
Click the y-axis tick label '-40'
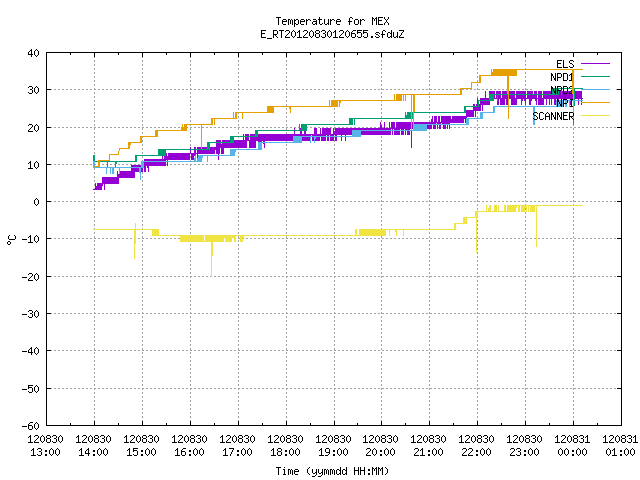click(31, 351)
